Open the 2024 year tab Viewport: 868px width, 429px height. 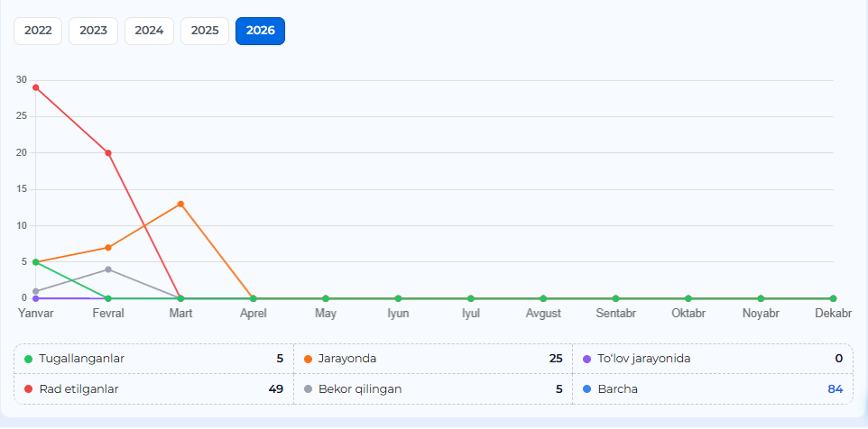149,31
